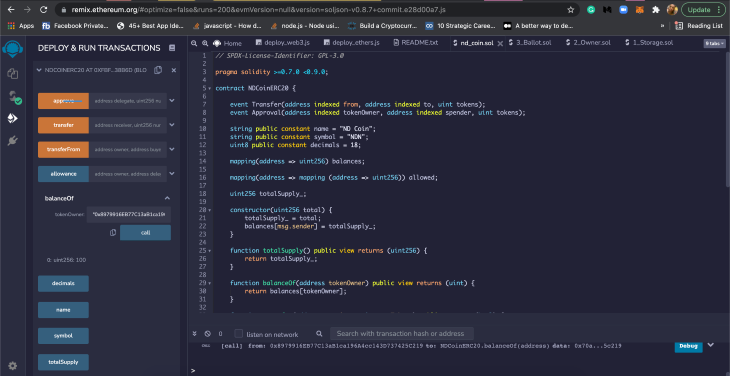The height and width of the screenshot is (376, 730).
Task: Click the approve parameters input field
Action: (x=128, y=101)
